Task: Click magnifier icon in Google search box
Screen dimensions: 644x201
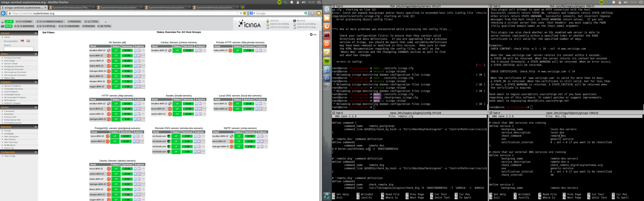Action: (x=306, y=13)
